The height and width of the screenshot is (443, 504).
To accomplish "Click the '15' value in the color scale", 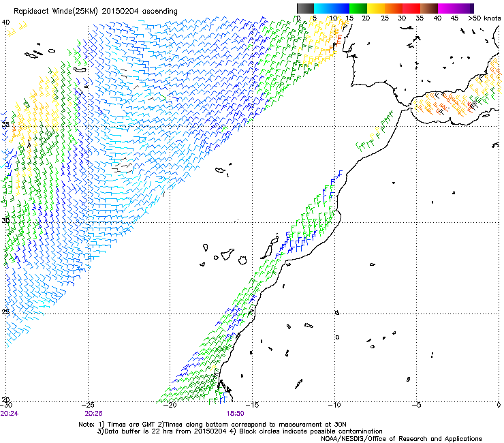I will [349, 18].
